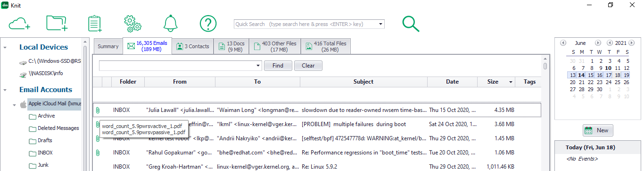Click the New calendar event button
Image resolution: width=644 pixels, height=171 pixels.
point(598,130)
